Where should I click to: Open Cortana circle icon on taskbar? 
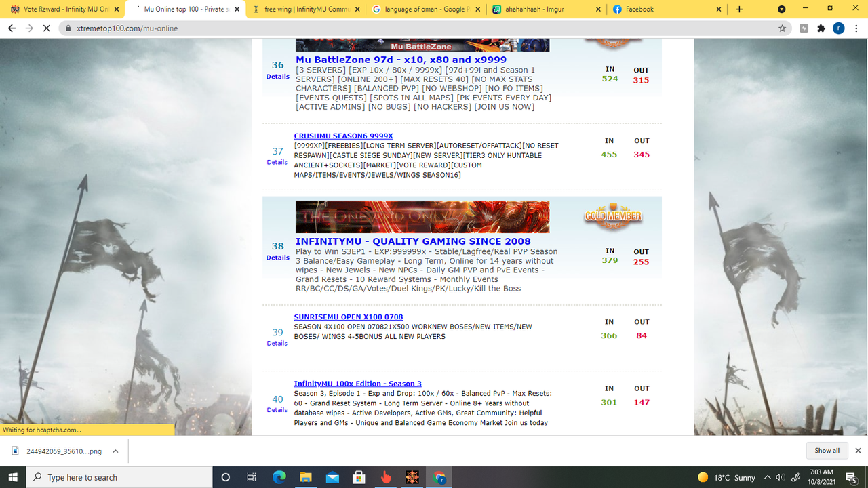click(x=226, y=477)
